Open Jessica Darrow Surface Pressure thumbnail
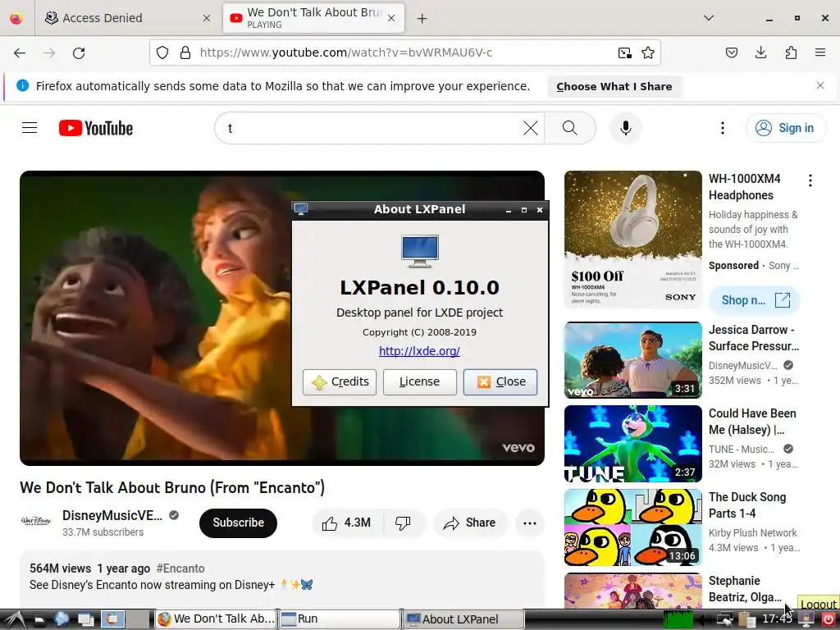840x630 pixels. [x=632, y=360]
